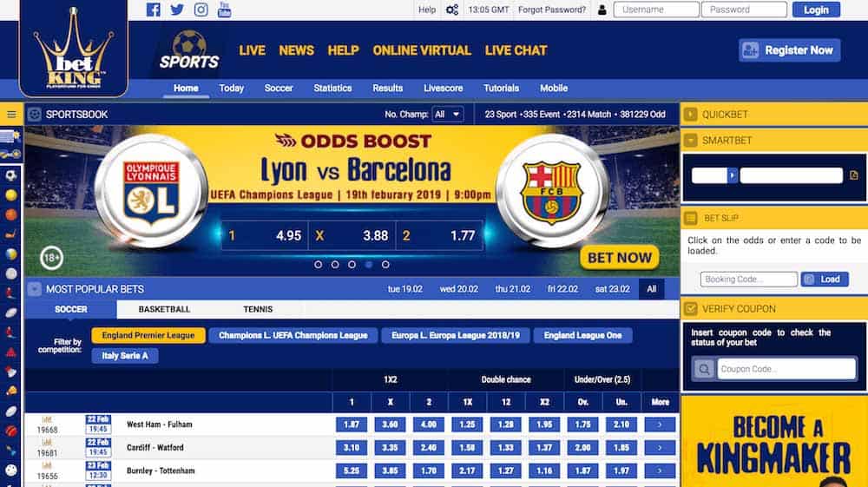868x487 pixels.
Task: Select the first banner carousel dot
Action: pos(318,265)
